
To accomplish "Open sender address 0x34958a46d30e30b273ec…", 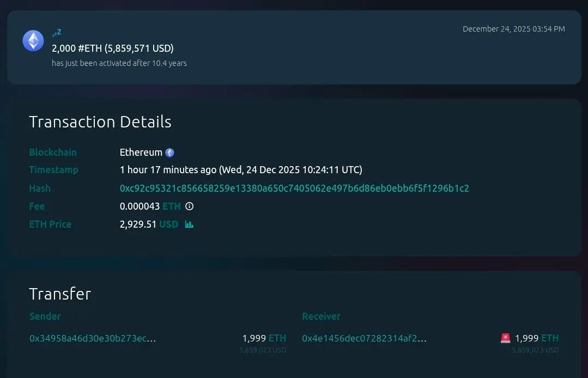I will point(93,338).
